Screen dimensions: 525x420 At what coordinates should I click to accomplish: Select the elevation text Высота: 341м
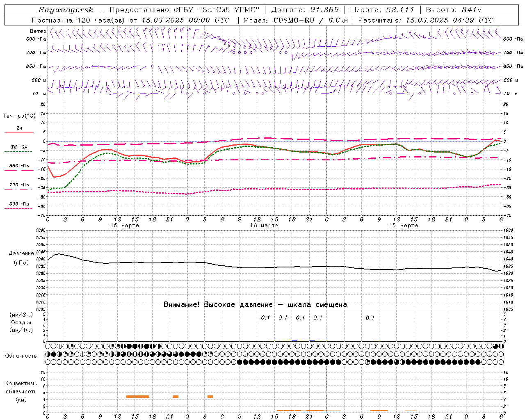(x=454, y=10)
